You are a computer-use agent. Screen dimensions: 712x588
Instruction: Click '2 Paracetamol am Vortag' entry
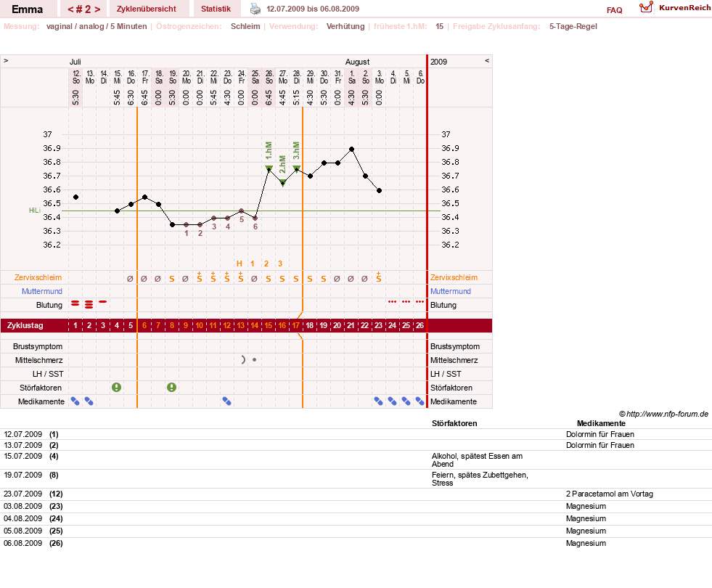[610, 494]
